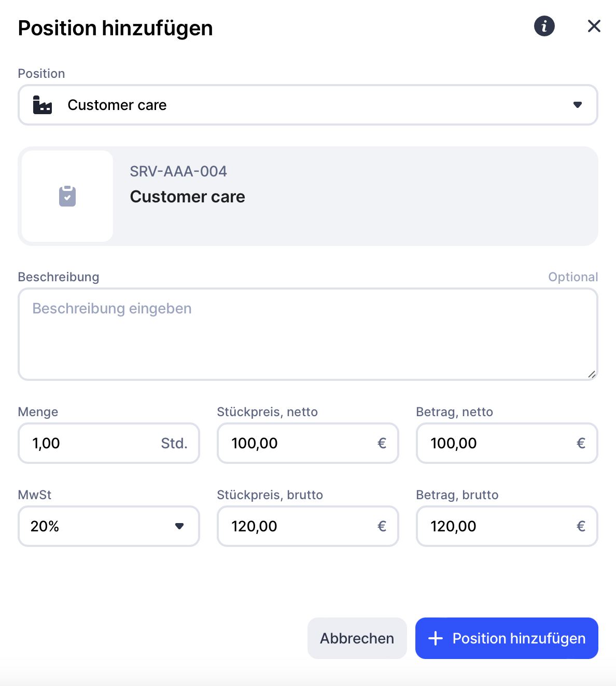The image size is (616, 686).
Task: Click into the Beschreibung text area
Action: point(307,334)
